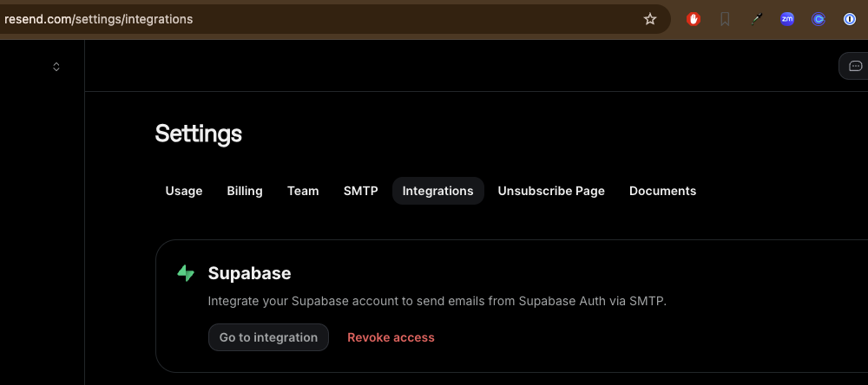Open the blue C extension icon
This screenshot has width=868, height=385.
coord(819,19)
